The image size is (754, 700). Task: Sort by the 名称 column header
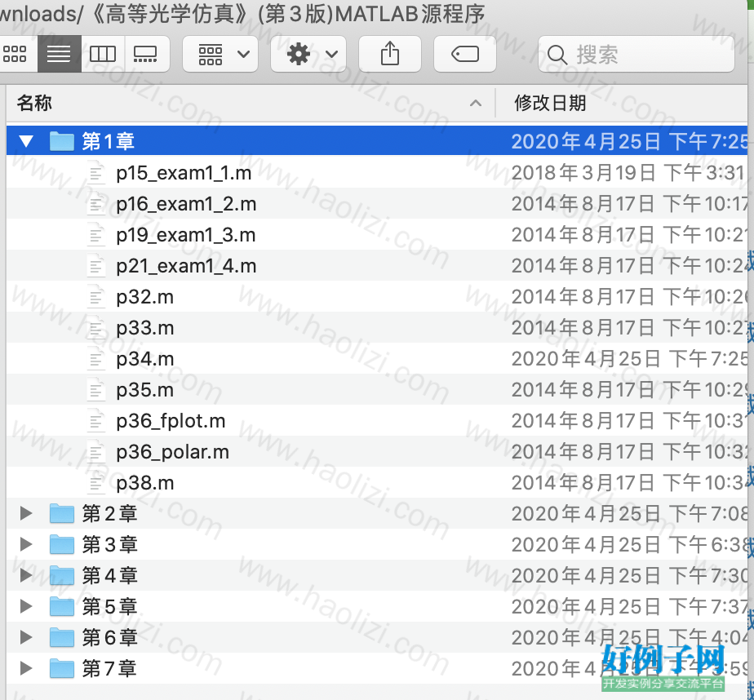(x=250, y=103)
